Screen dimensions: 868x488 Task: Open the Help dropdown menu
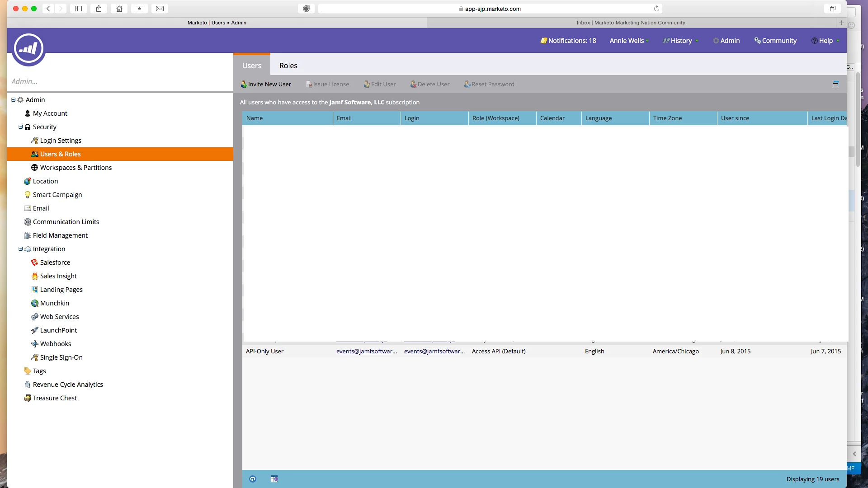click(826, 41)
